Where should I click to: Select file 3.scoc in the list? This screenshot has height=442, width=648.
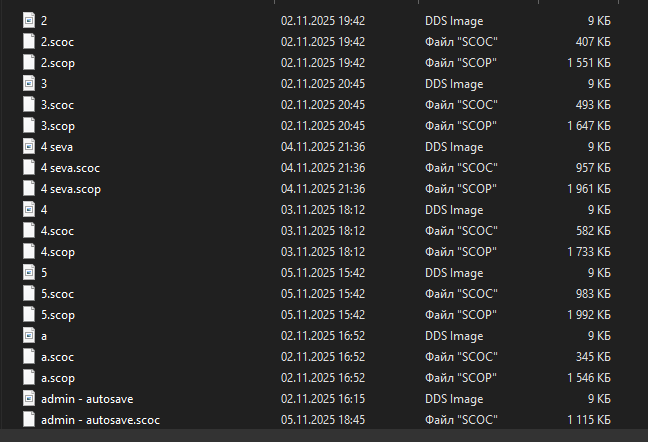(58, 104)
